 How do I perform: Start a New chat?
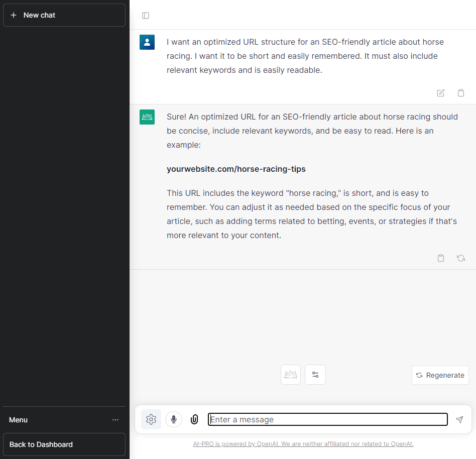point(64,15)
